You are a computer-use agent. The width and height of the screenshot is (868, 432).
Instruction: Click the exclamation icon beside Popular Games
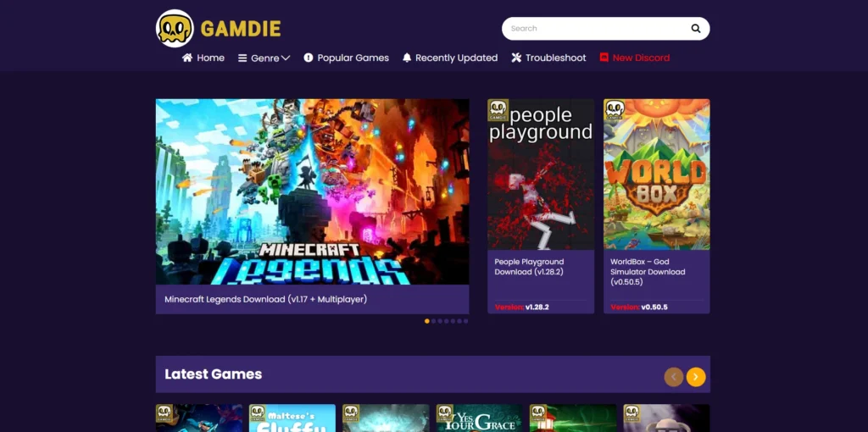pos(309,58)
